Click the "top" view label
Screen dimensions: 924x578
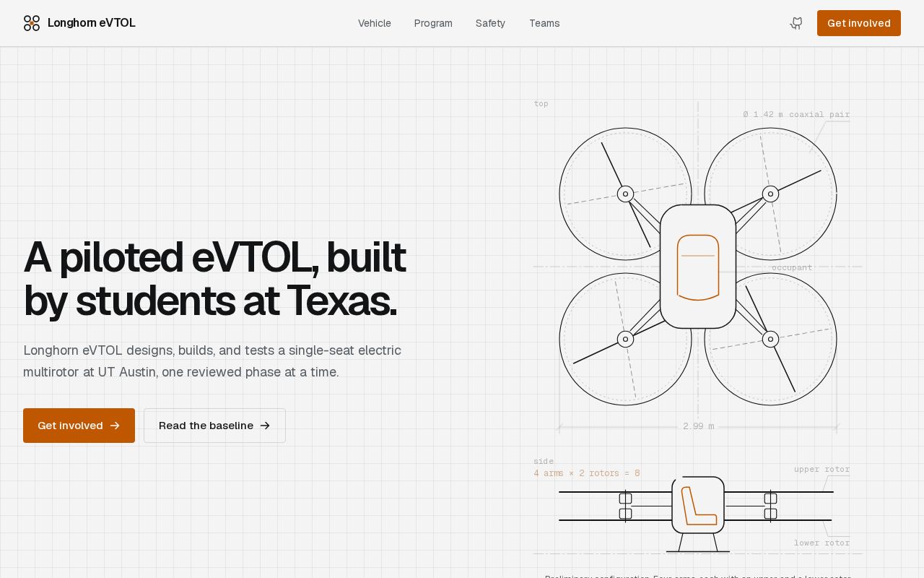coord(541,103)
